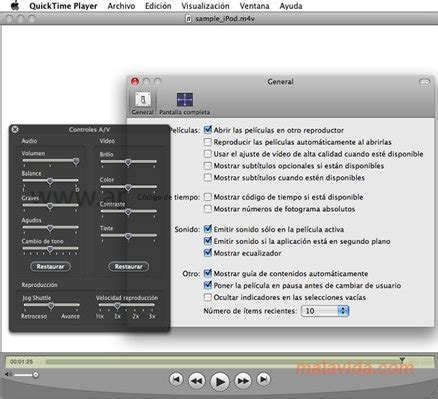438x399 pixels.
Task: Enable Ocultar indicadores en las selecciones vacías
Action: pos(208,297)
